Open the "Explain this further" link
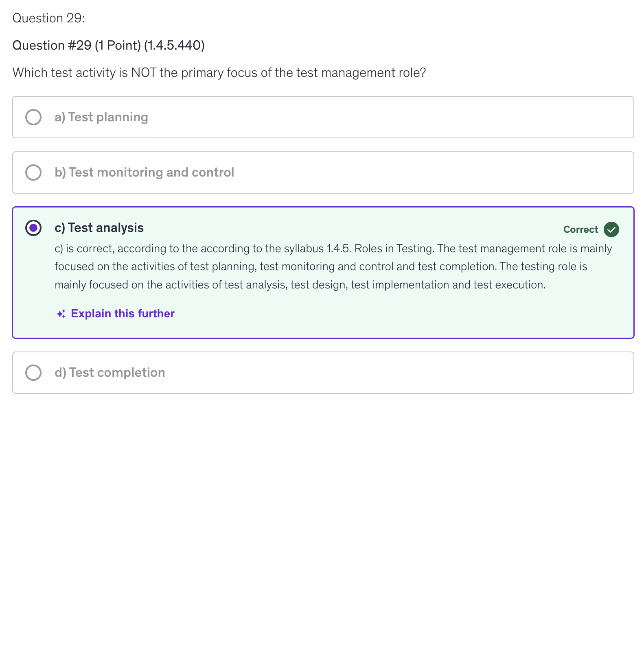This screenshot has height=655, width=644. (123, 314)
